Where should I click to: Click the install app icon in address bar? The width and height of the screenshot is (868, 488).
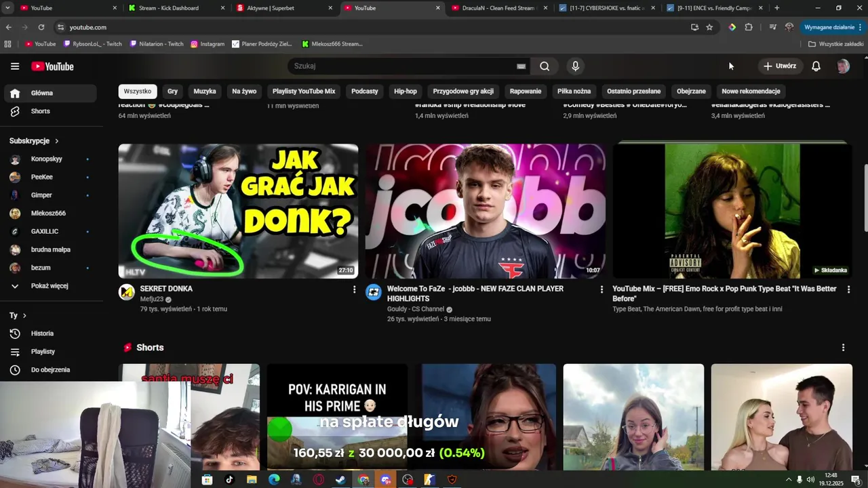coord(694,27)
